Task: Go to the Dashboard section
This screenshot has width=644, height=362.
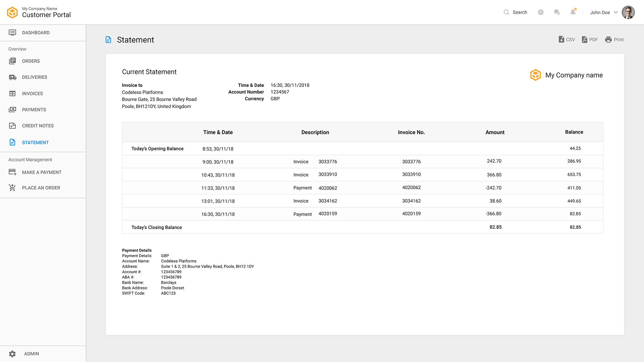Action: tap(36, 32)
